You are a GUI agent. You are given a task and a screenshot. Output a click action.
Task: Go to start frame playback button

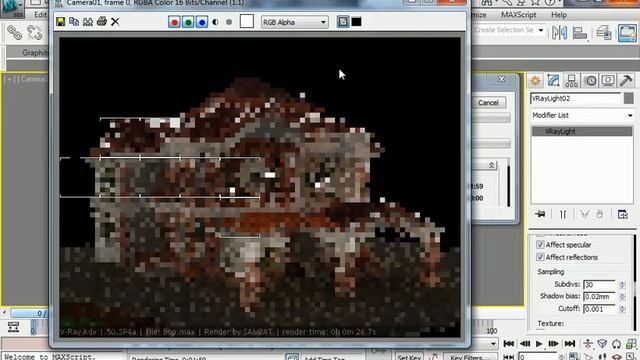509,344
